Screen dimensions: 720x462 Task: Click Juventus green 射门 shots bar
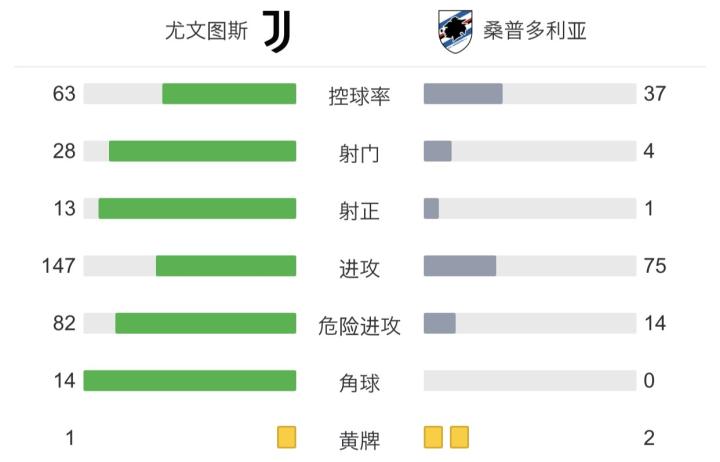(x=202, y=151)
